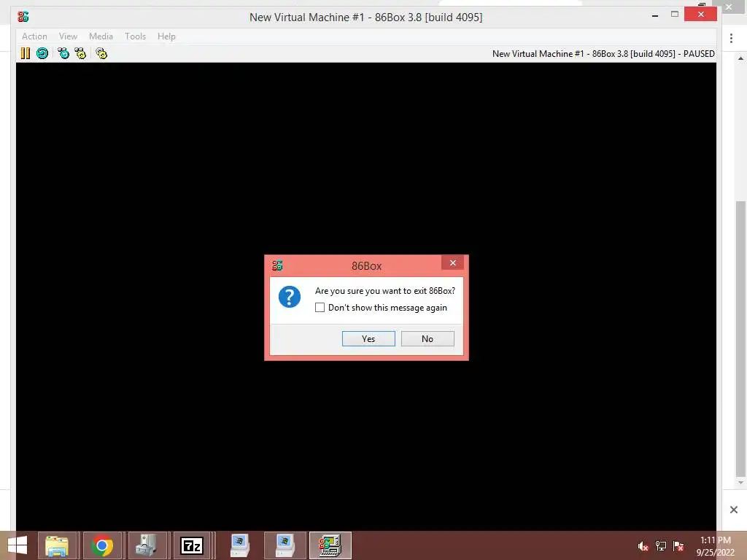This screenshot has height=560, width=747.
Task: Click the Pause/Resume execution toolbar icon
Action: coord(26,53)
